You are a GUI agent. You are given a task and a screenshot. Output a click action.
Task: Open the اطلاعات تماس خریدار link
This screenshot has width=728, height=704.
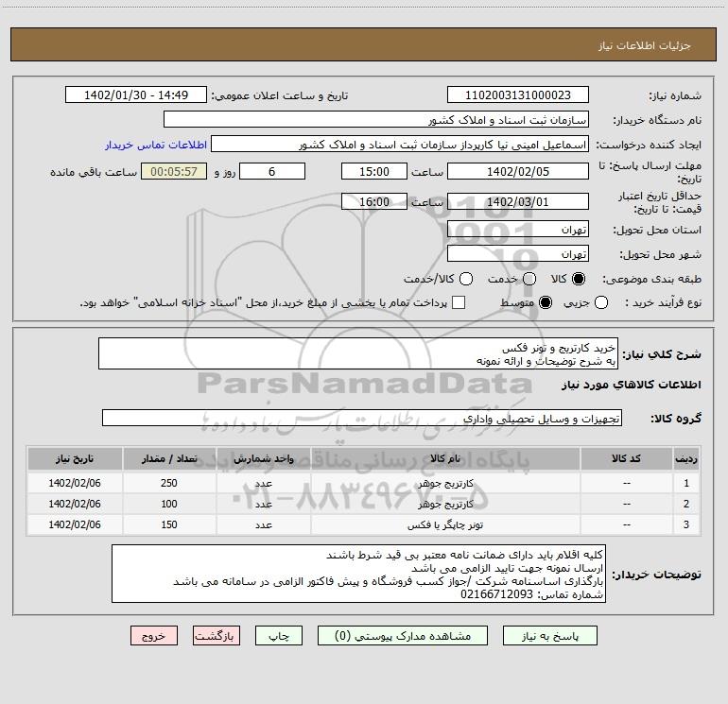(156, 145)
